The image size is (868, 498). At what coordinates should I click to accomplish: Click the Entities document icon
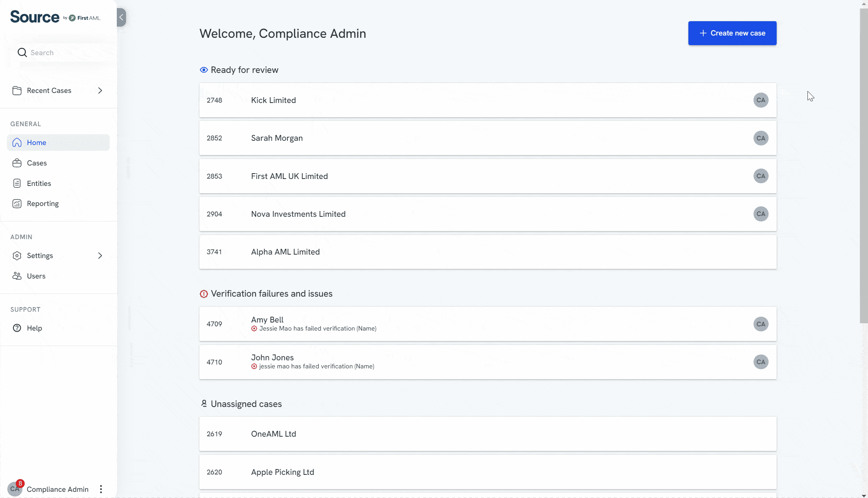point(17,184)
